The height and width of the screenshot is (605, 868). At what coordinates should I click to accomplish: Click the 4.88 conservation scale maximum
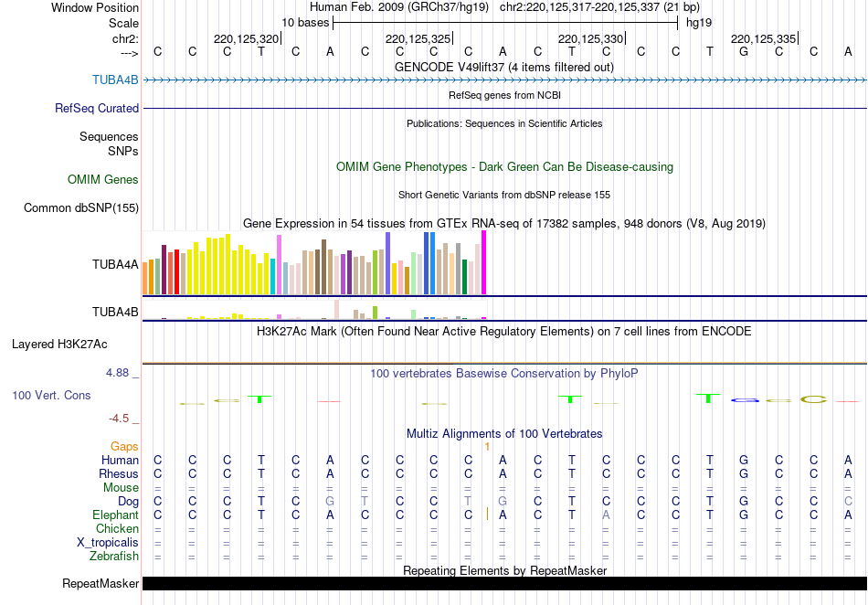[x=117, y=373]
